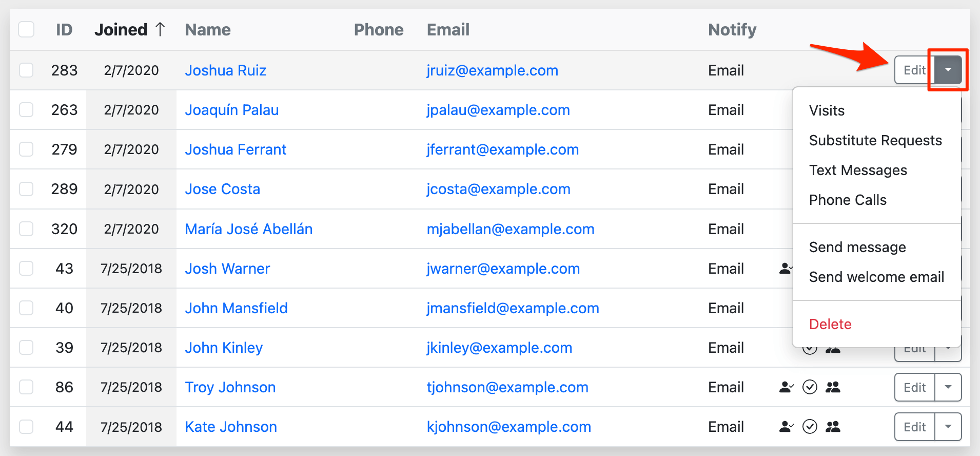Expand the dropdown arrow next to Troy Johnson's Edit
The image size is (980, 456).
[948, 387]
